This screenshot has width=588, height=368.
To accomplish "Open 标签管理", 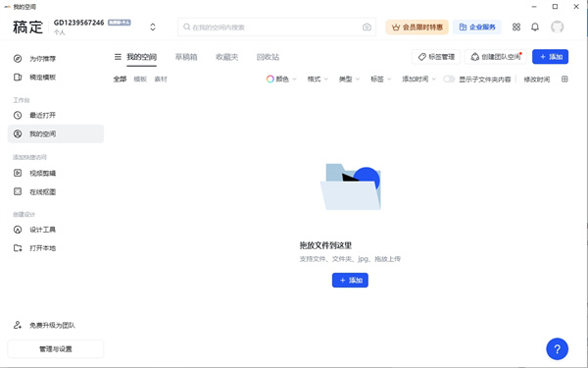I will tap(436, 57).
